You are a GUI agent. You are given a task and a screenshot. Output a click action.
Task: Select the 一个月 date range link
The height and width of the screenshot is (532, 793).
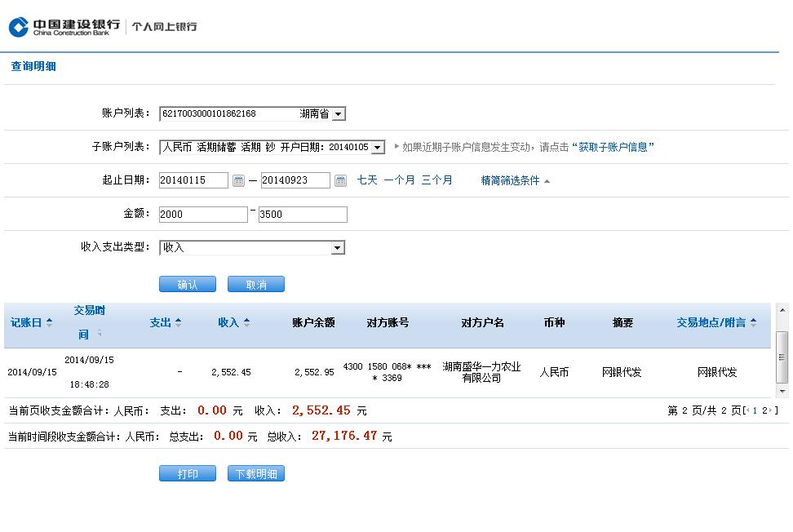[399, 180]
